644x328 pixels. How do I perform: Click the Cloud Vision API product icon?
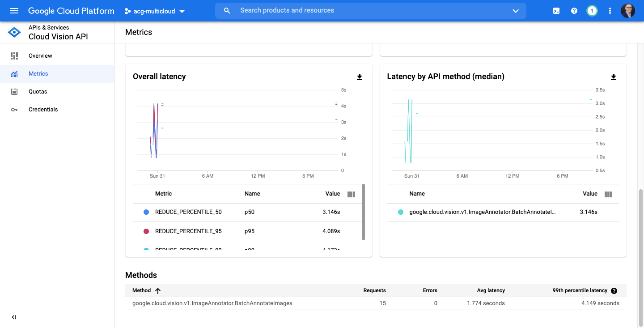pos(14,32)
